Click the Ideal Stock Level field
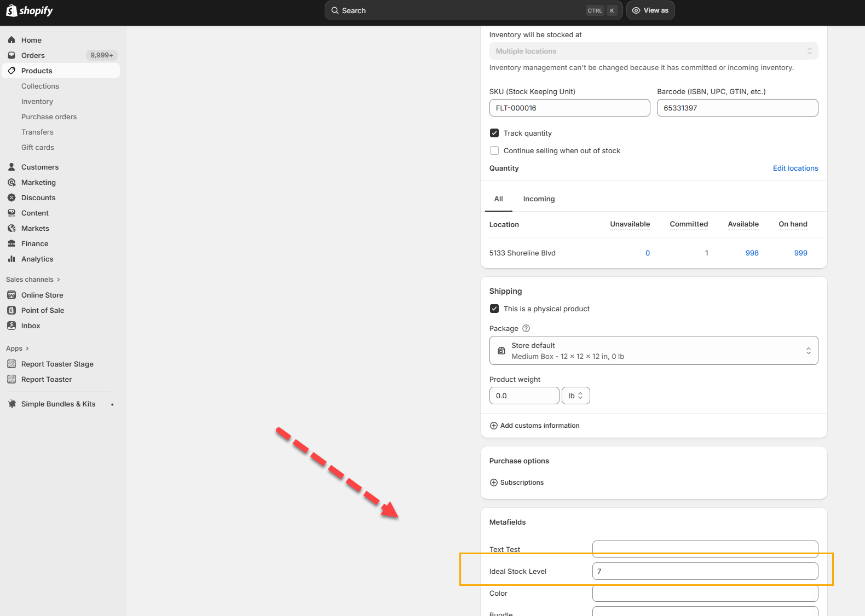Screen dimensions: 865x616 tap(705, 571)
